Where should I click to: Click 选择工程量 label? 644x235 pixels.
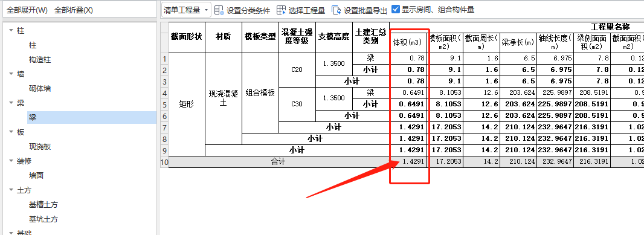[307, 11]
